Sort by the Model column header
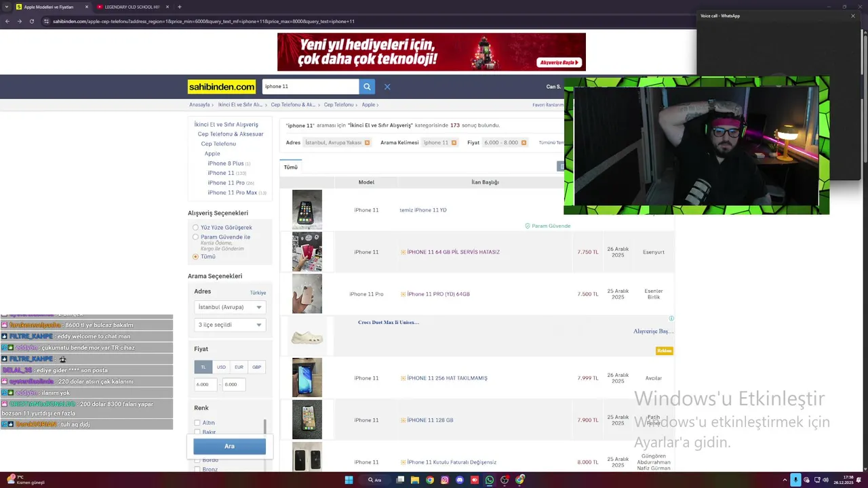This screenshot has width=868, height=488. click(366, 182)
